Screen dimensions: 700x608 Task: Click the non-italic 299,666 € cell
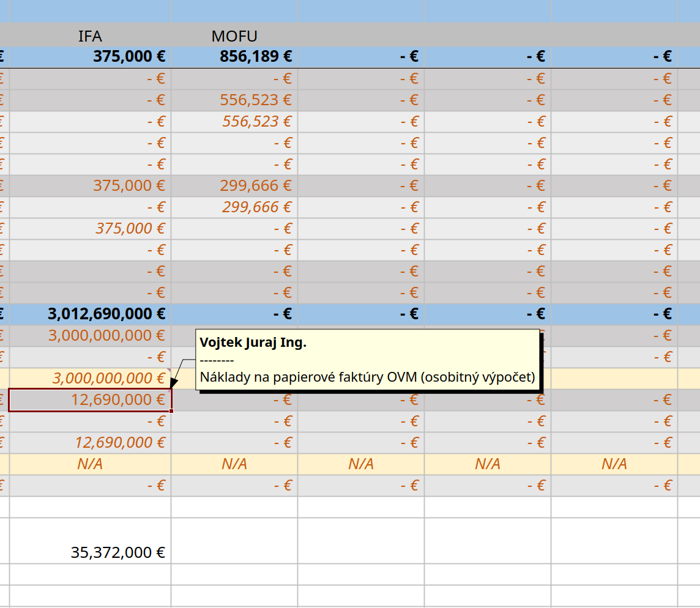234,185
